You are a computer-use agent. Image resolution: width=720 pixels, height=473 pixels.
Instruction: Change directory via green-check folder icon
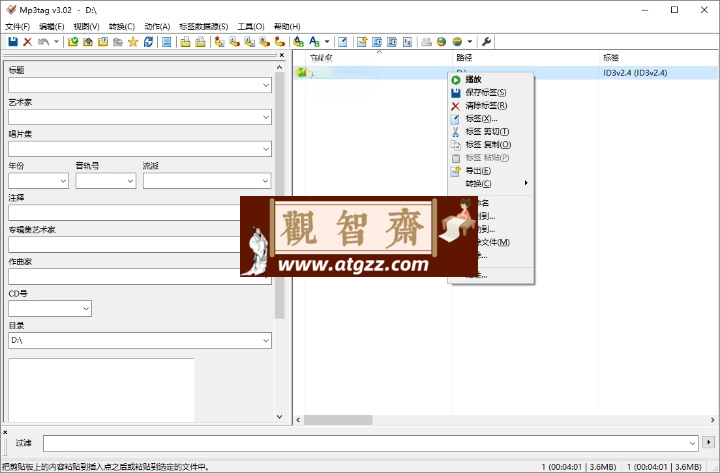pos(73,42)
